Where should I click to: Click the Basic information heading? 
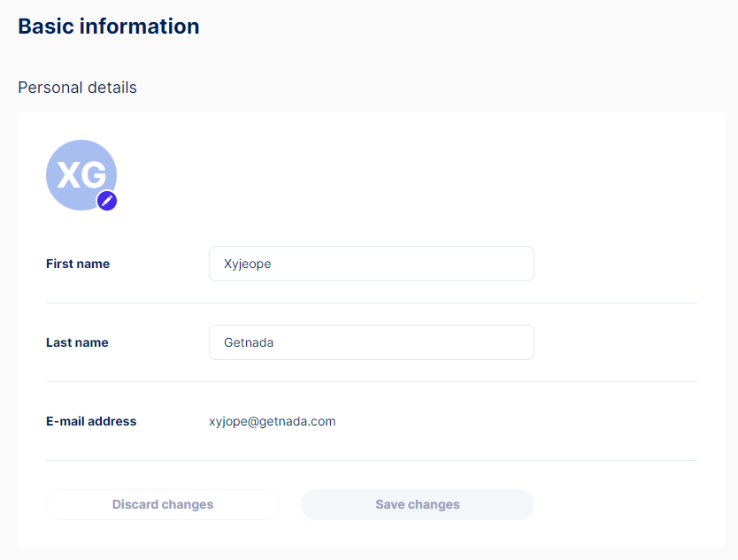click(x=109, y=26)
